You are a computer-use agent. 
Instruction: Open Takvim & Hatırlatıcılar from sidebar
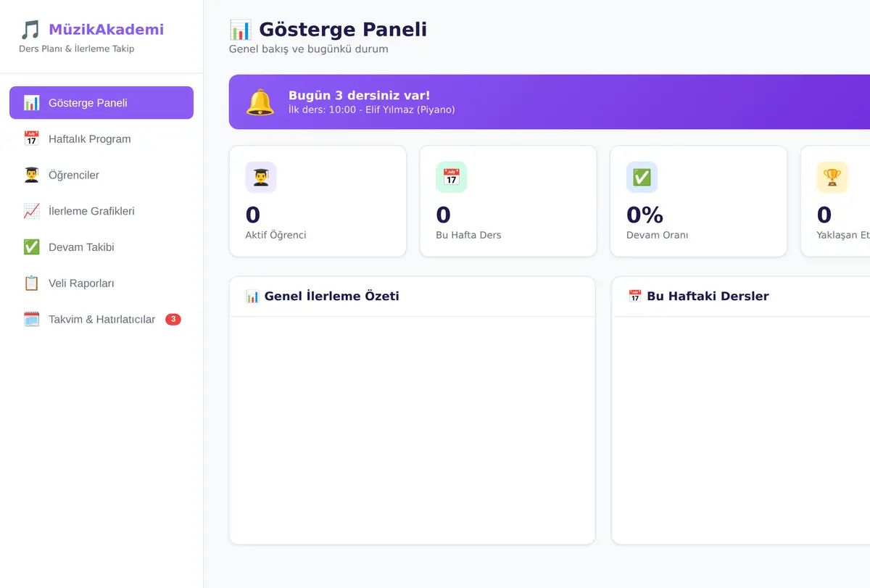click(x=101, y=319)
